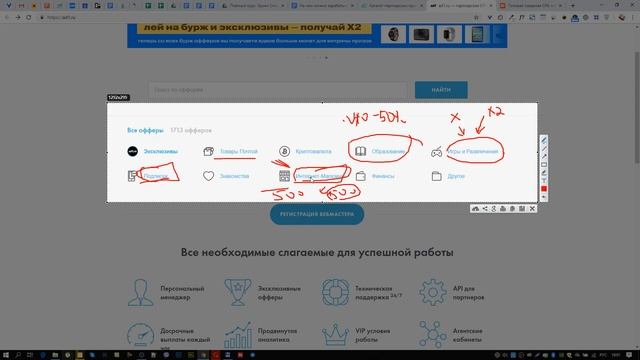
Task: Click the Эксклюзивные офферы trophy icon
Action: coord(238,292)
